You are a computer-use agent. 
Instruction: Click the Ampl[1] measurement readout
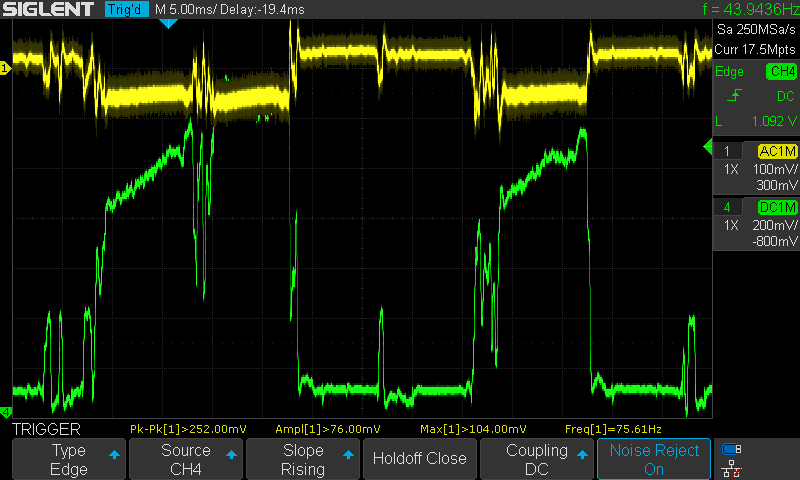(328, 429)
